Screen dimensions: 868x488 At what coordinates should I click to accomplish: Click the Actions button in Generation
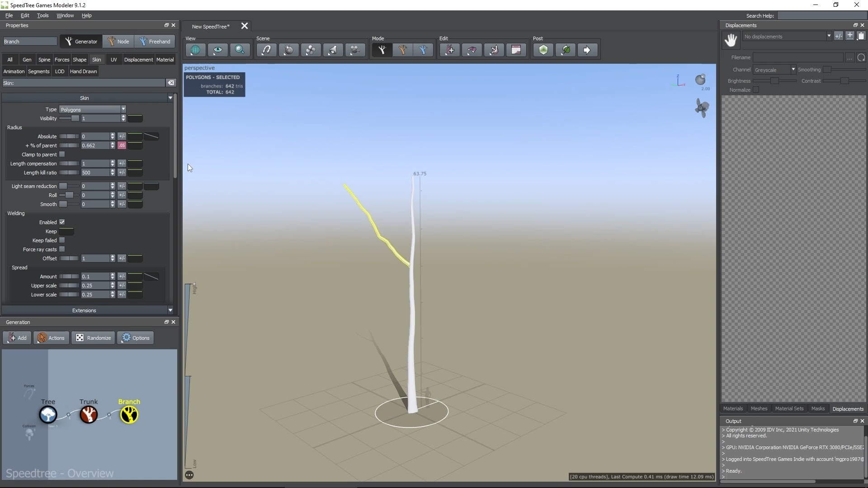click(x=51, y=338)
